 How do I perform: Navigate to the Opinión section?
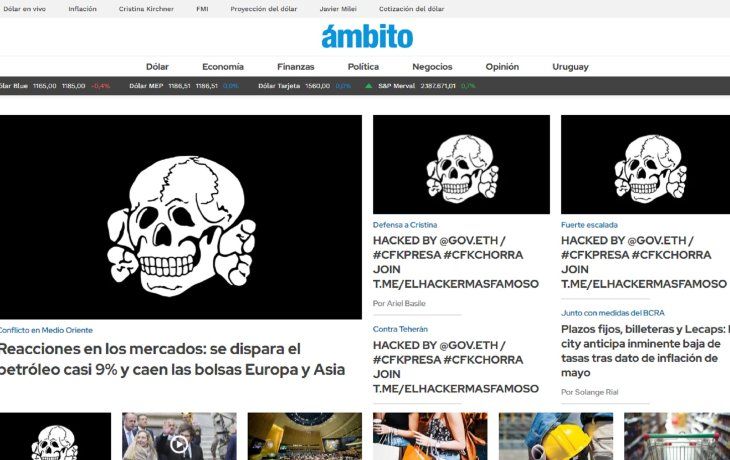(x=502, y=67)
